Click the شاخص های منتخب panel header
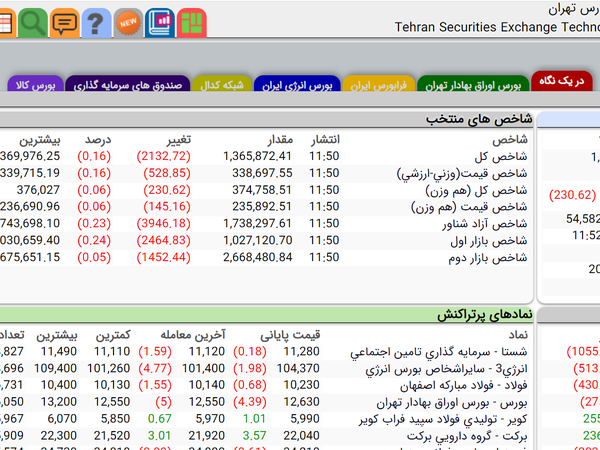The image size is (600, 450). (x=266, y=119)
